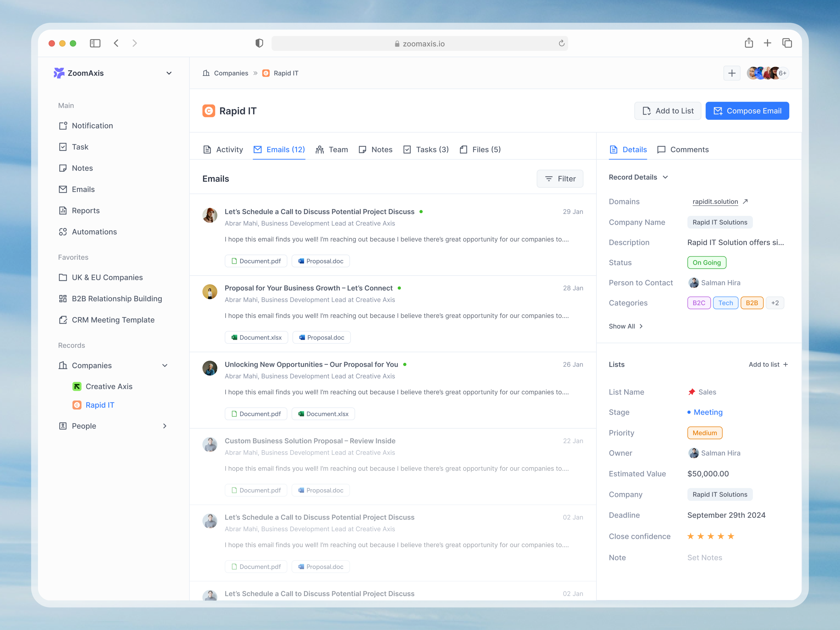The height and width of the screenshot is (630, 840).
Task: Click the Filter button for emails
Action: 560,179
